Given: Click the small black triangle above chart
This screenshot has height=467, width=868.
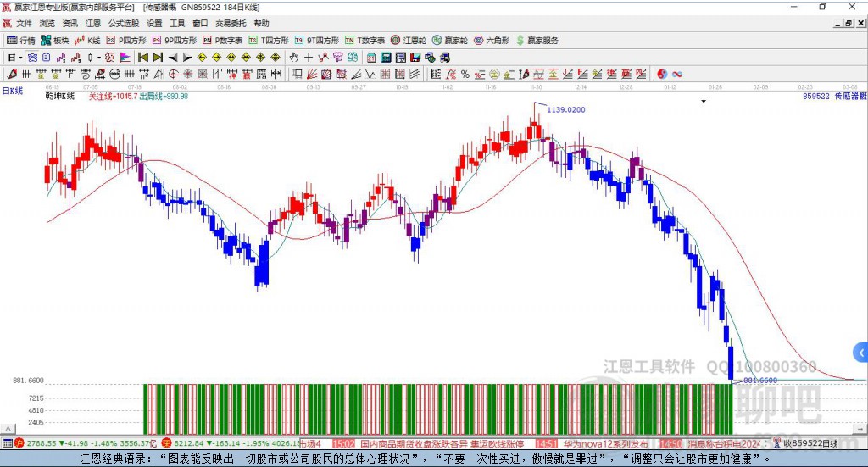Looking at the screenshot, I should pos(704,101).
